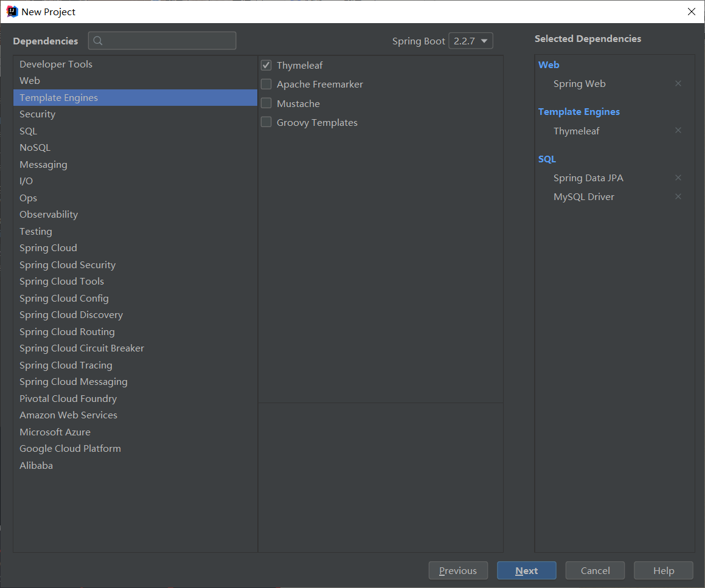705x588 pixels.
Task: Click the IntelliJ IDEA logo in title bar
Action: point(12,12)
